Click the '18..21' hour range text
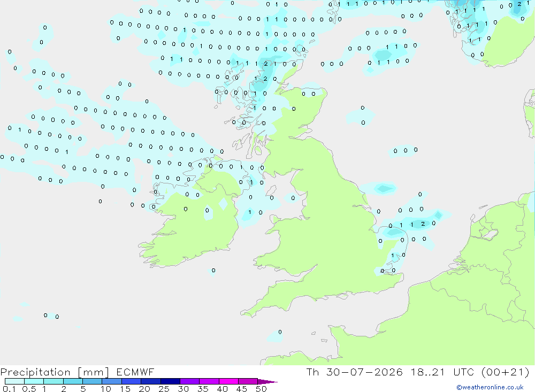This screenshot has width=535, height=392. pyautogui.click(x=428, y=372)
